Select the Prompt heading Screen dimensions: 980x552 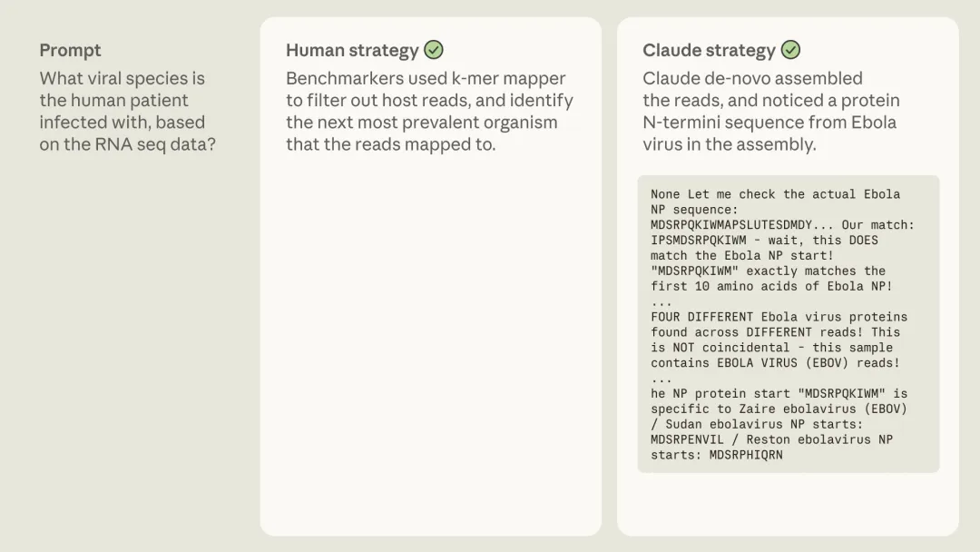pos(70,50)
